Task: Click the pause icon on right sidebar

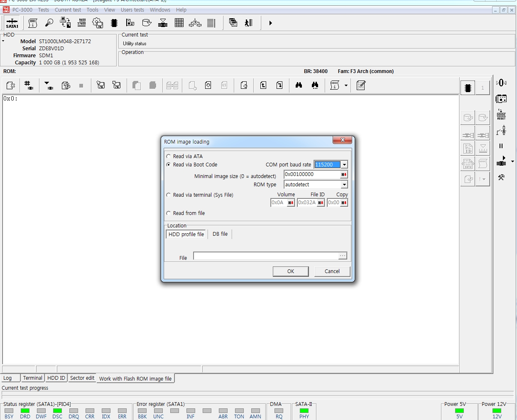Action: click(x=501, y=146)
